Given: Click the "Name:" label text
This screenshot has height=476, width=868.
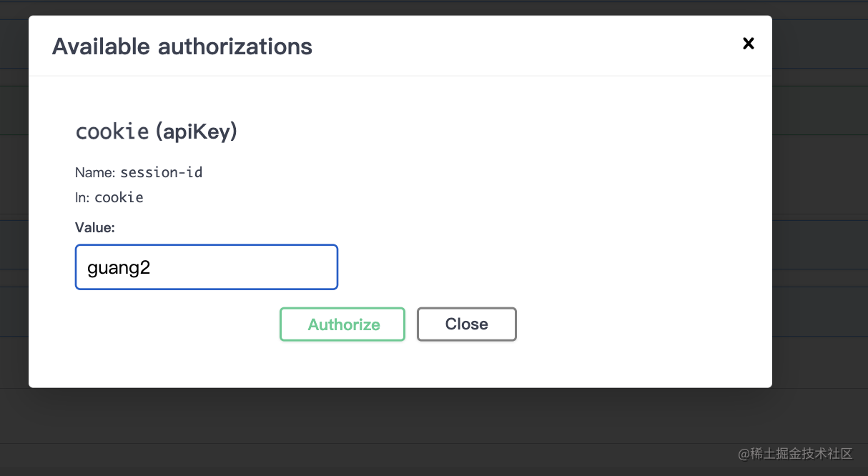Looking at the screenshot, I should pos(95,172).
